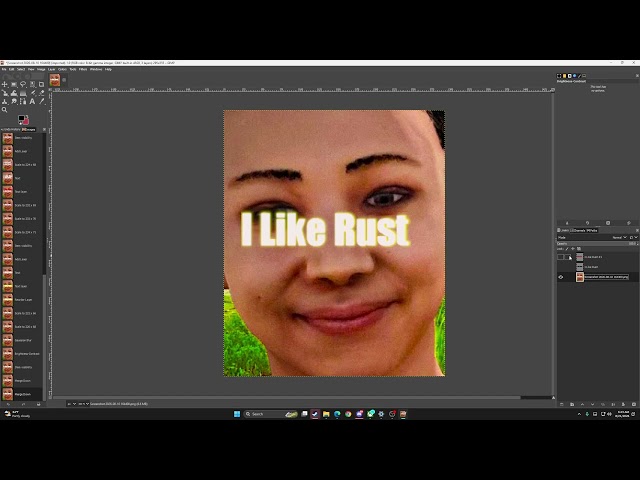Screen dimensions: 640x480
Task: Select the Warp Transform tool
Action: point(14,93)
